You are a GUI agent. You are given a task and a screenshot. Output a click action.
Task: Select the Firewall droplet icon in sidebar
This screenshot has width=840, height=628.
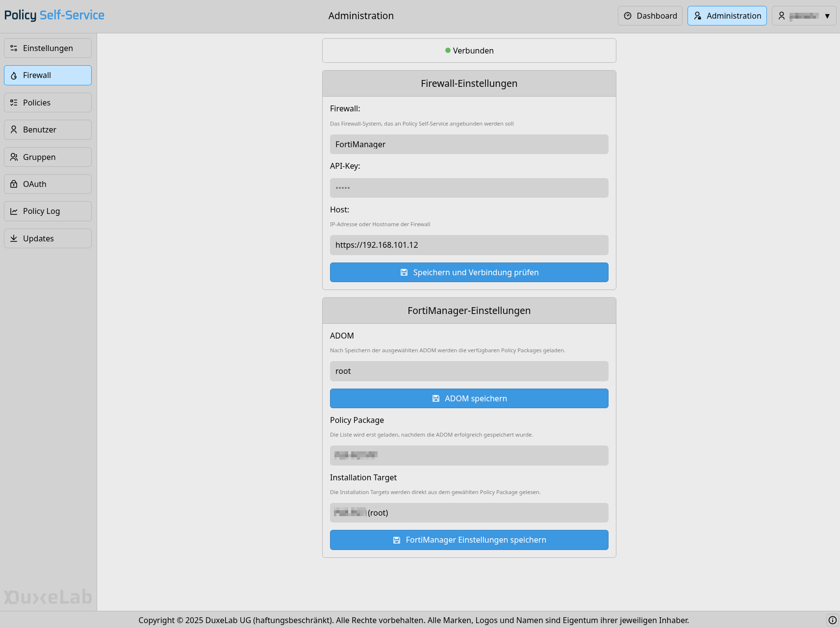14,75
